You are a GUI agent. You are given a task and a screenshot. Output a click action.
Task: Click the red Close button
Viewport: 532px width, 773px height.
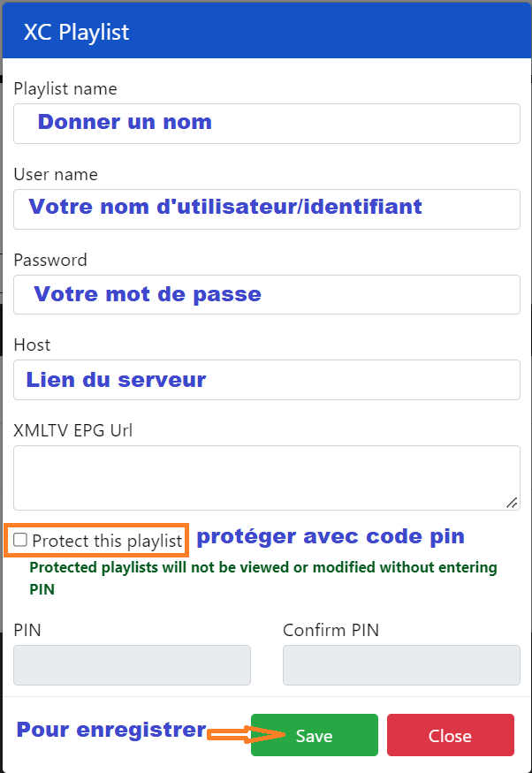[450, 735]
